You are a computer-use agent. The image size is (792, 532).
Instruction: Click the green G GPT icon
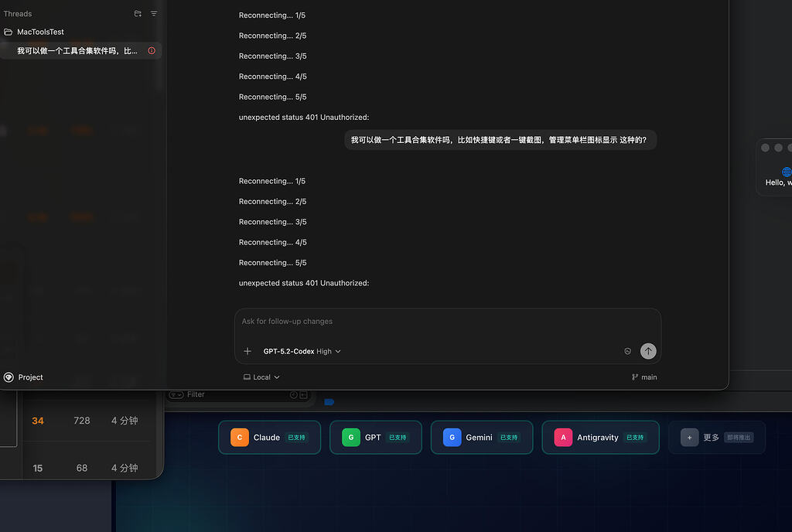(350, 437)
